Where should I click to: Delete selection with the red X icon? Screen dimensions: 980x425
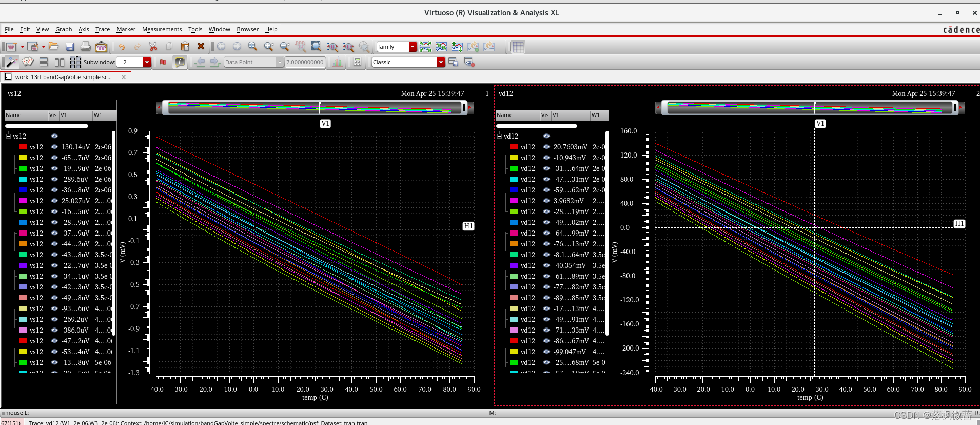pyautogui.click(x=201, y=47)
